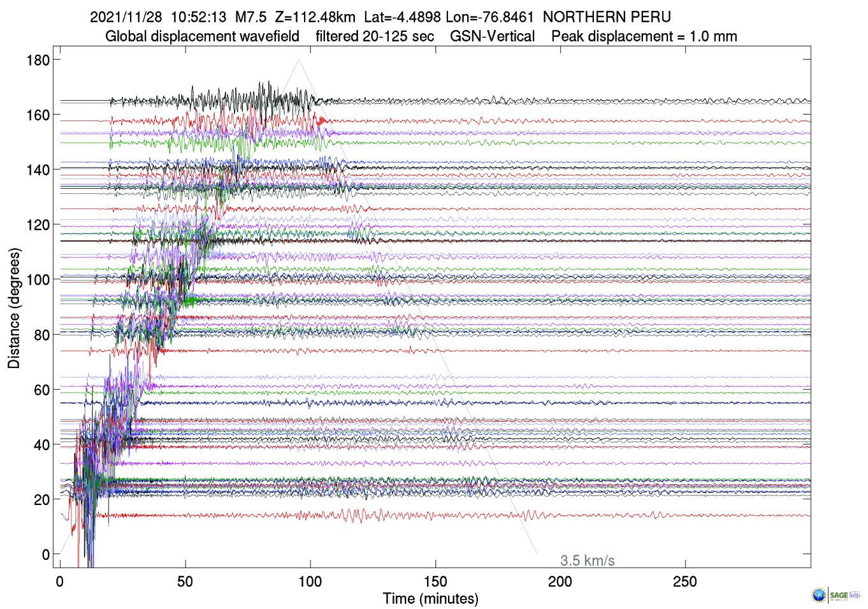Image resolution: width=868 pixels, height=609 pixels.
Task: Click the purple IRIS logo
Action: click(855, 595)
